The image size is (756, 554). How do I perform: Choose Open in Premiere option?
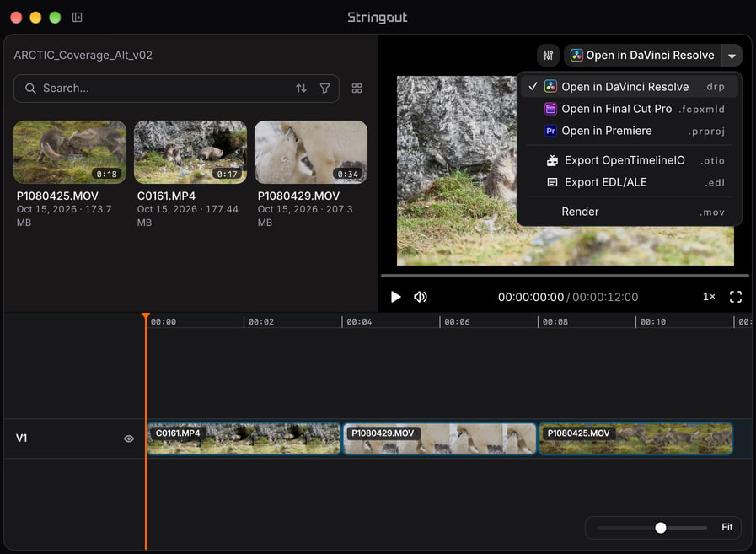point(629,131)
